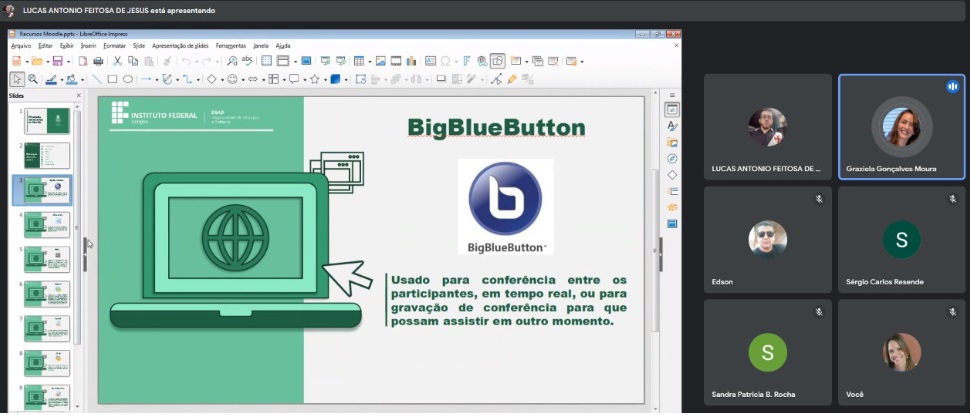Click the Cut scissors icon

pyautogui.click(x=118, y=61)
